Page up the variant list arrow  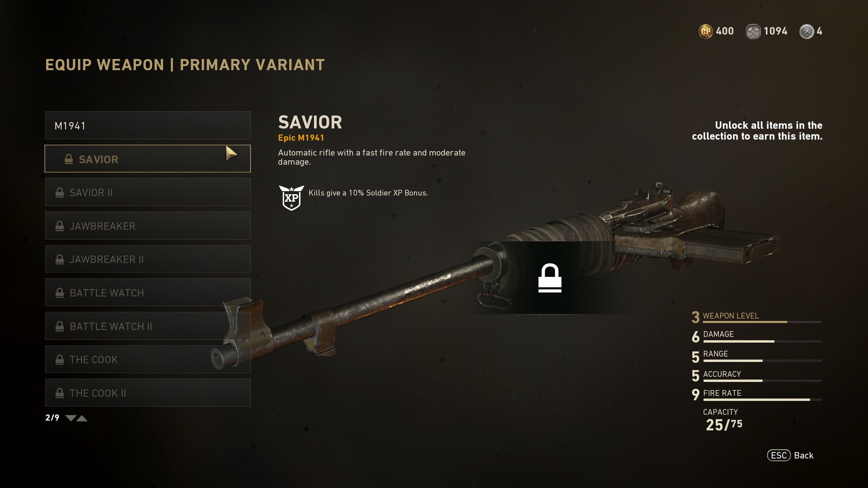coord(82,418)
